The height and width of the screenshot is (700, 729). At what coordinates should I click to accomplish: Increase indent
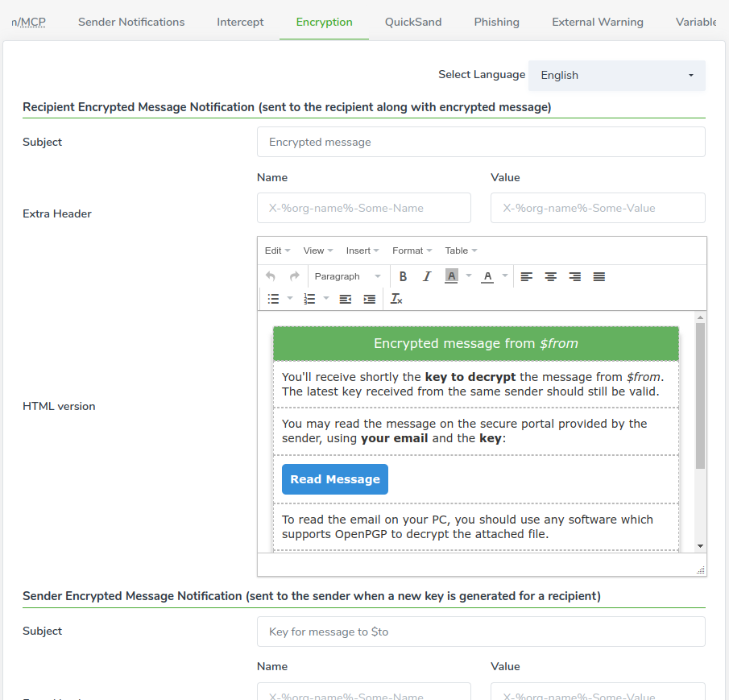[370, 299]
